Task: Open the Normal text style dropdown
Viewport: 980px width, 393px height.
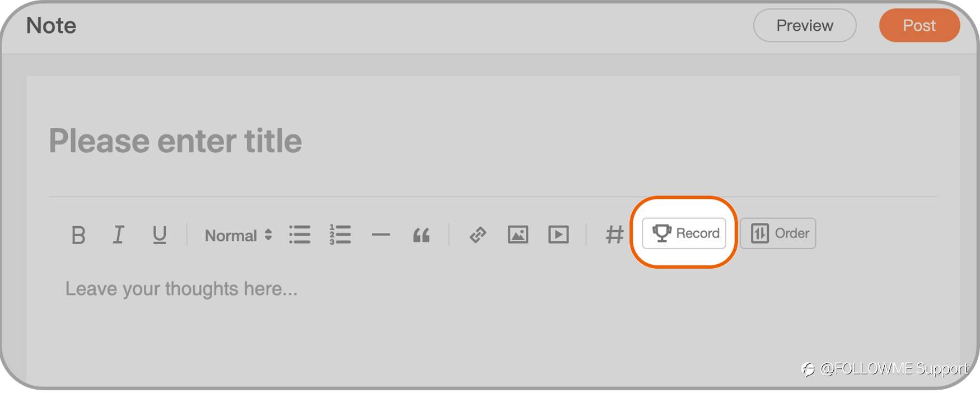Action: (238, 236)
